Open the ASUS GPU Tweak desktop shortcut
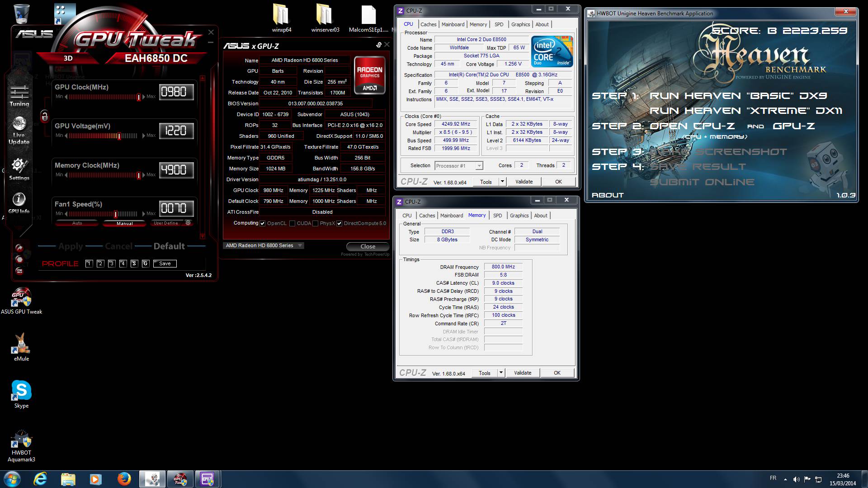This screenshot has height=488, width=868. click(x=21, y=300)
